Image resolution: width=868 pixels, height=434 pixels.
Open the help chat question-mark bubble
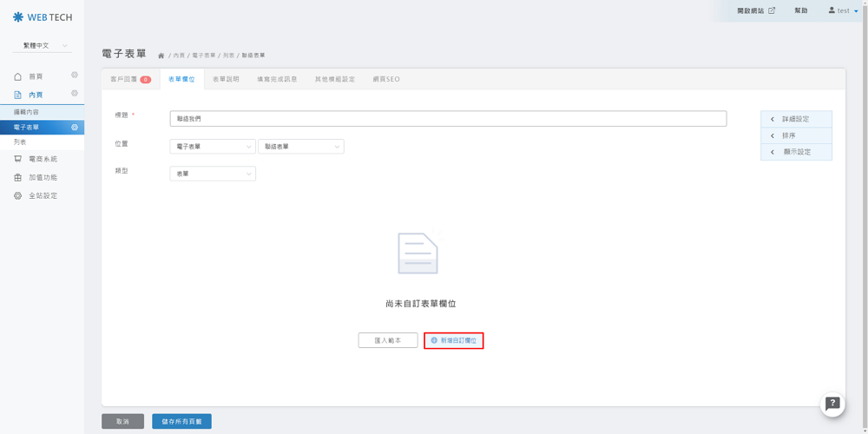pyautogui.click(x=832, y=403)
